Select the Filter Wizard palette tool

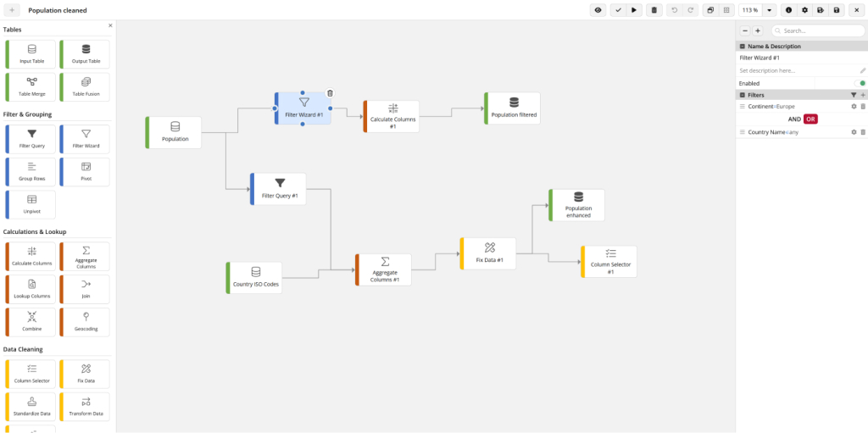click(x=85, y=139)
